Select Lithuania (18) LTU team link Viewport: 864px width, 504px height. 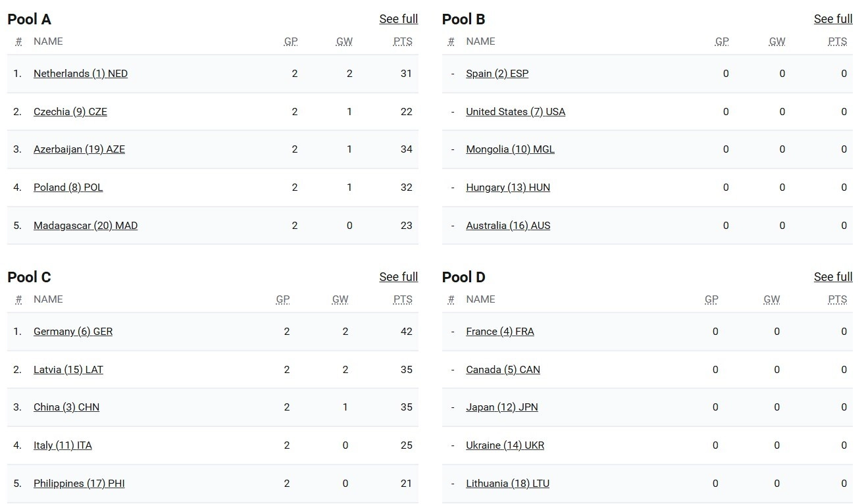tap(507, 484)
